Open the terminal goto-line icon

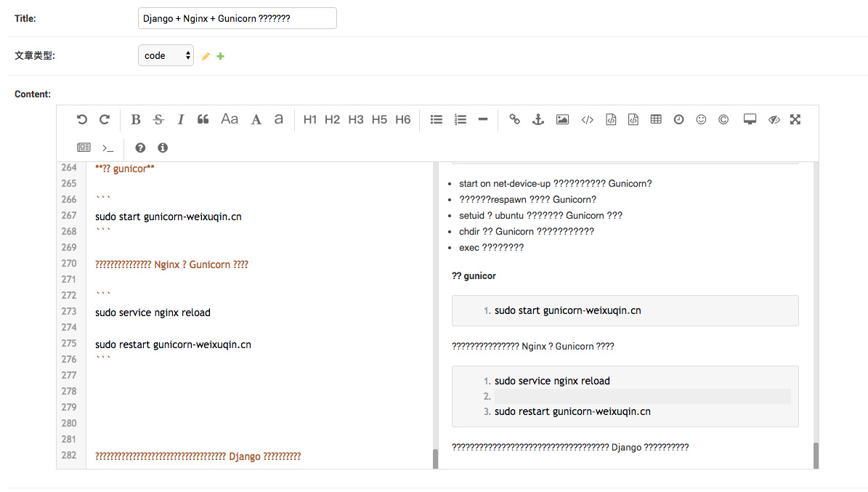tap(108, 148)
